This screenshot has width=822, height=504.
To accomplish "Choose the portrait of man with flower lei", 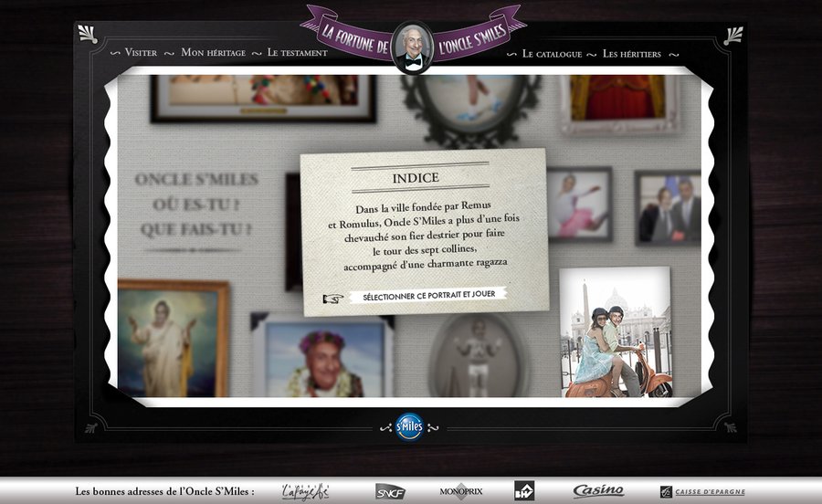I will pyautogui.click(x=322, y=358).
